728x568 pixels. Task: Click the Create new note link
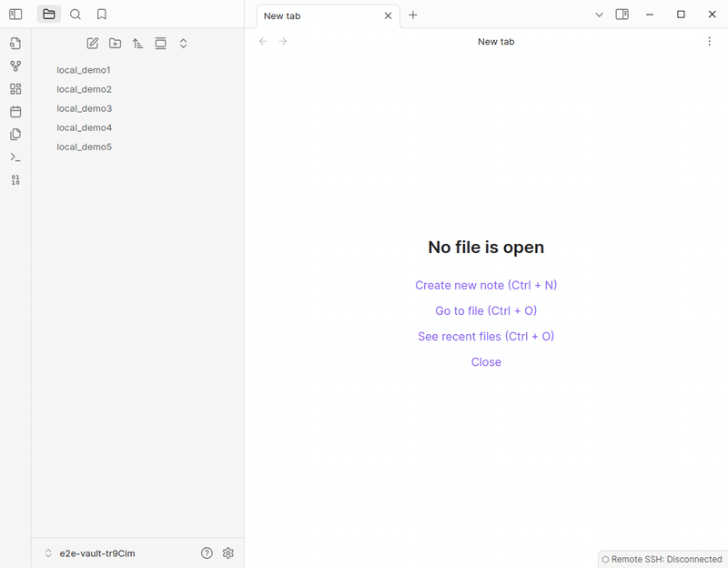point(486,285)
